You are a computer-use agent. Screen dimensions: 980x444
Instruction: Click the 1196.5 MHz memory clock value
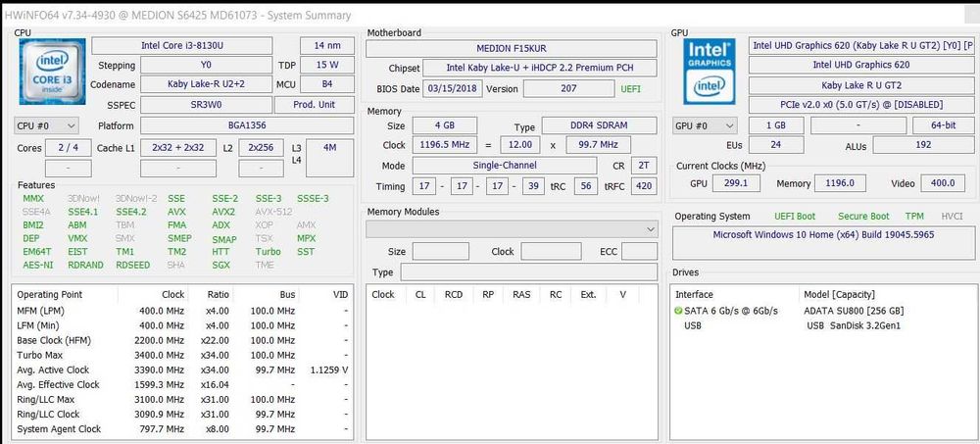tap(444, 145)
